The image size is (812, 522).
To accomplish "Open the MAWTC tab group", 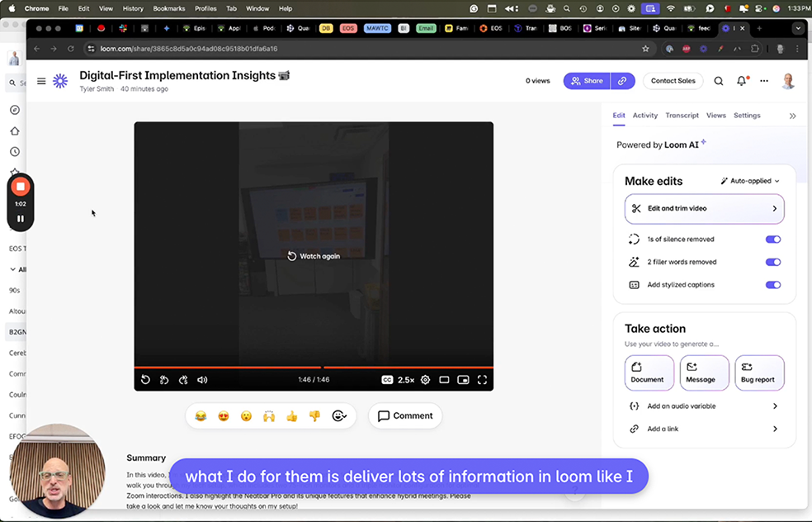I will 377,29.
